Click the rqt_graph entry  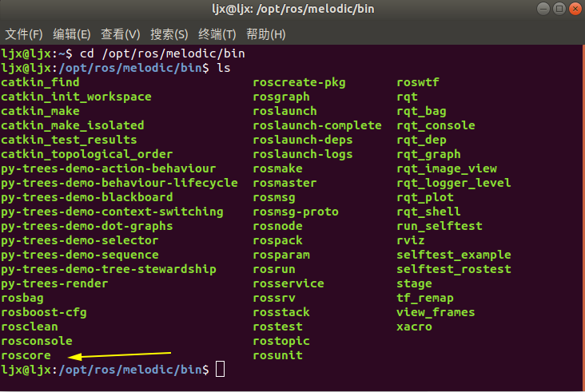pos(428,154)
